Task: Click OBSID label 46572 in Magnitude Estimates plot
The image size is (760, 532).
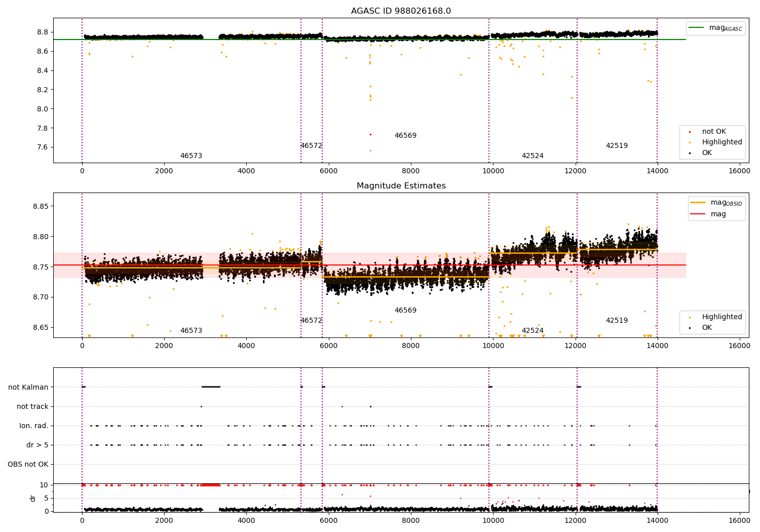Action: click(x=311, y=321)
